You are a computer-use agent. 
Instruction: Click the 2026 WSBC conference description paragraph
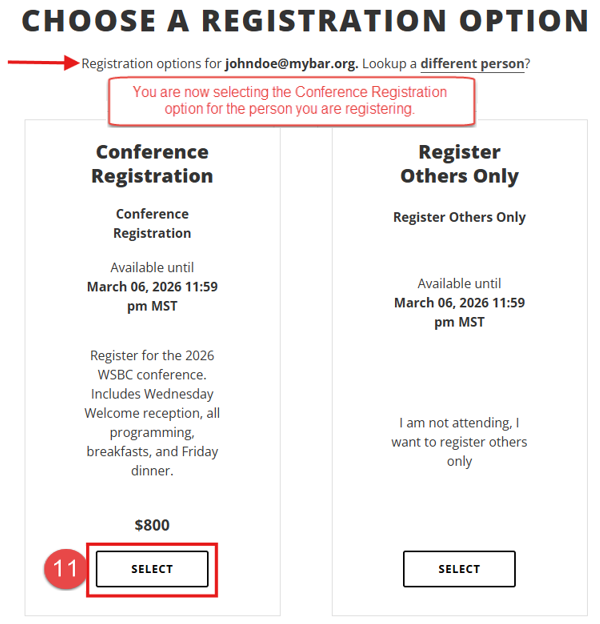pyautogui.click(x=152, y=413)
